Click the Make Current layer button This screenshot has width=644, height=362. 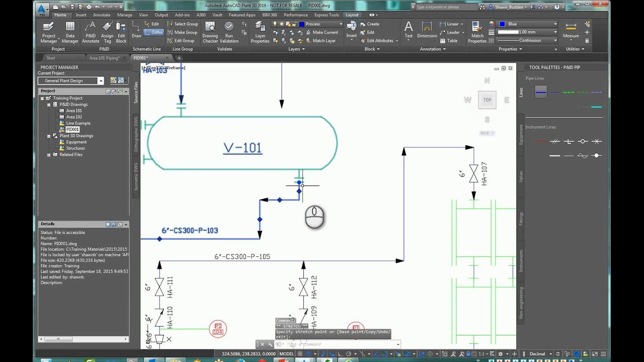[321, 32]
